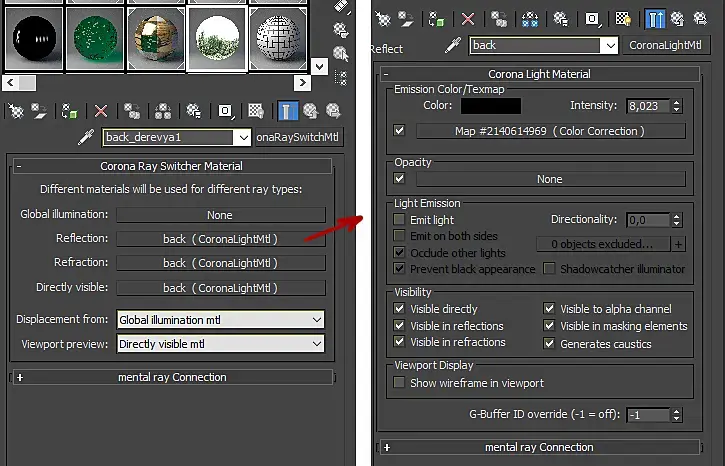Uncheck Generates caustics
Screen dimensions: 725x466
click(x=549, y=343)
